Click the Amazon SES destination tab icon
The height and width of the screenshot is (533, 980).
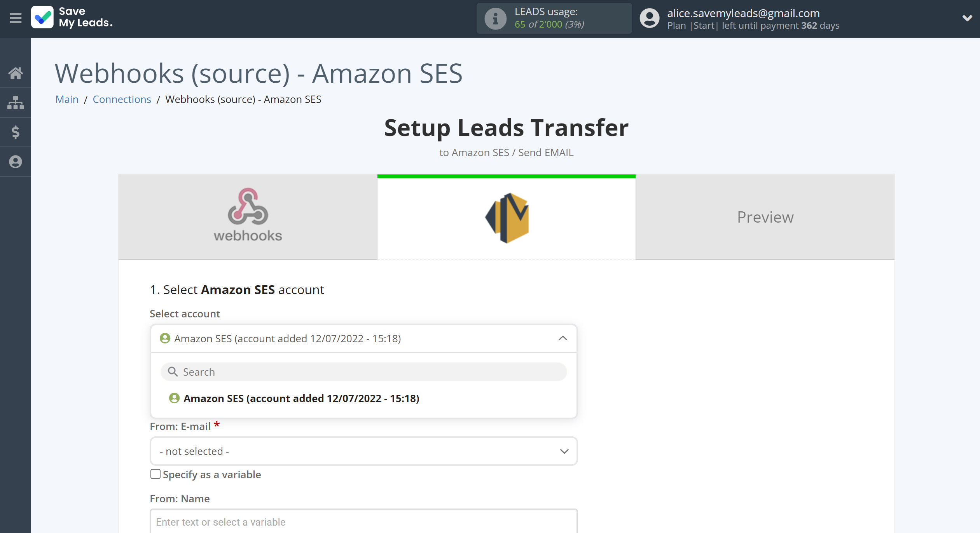coord(507,216)
